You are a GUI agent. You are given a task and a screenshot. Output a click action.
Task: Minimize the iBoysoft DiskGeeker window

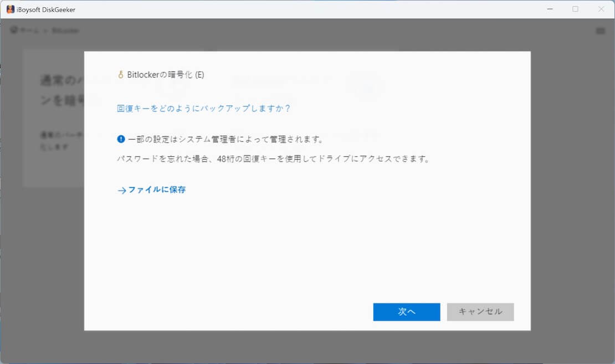550,9
